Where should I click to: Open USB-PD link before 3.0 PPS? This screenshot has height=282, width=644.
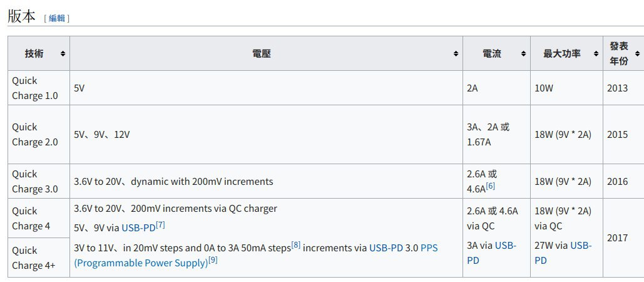tap(386, 248)
